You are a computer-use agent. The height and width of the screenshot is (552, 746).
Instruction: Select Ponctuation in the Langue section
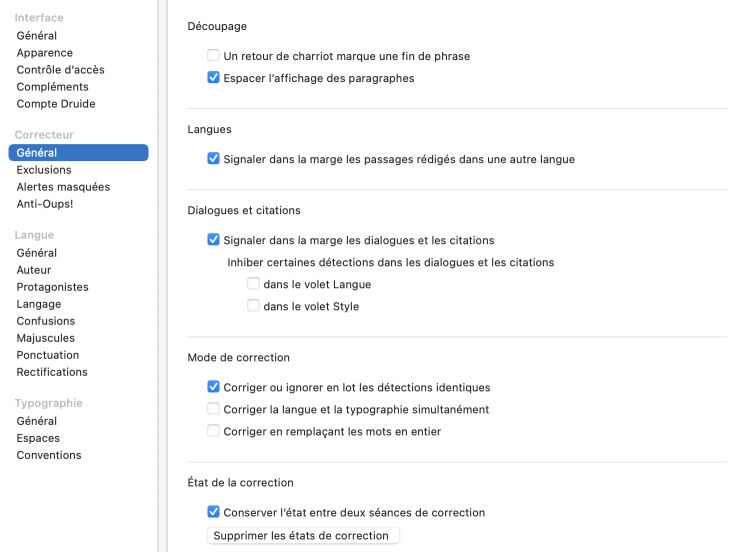[x=47, y=355]
